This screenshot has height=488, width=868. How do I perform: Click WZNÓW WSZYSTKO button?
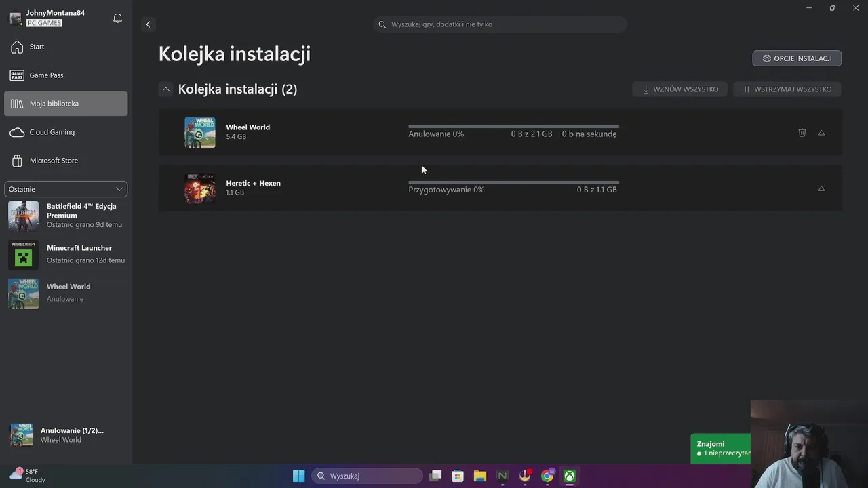point(680,89)
